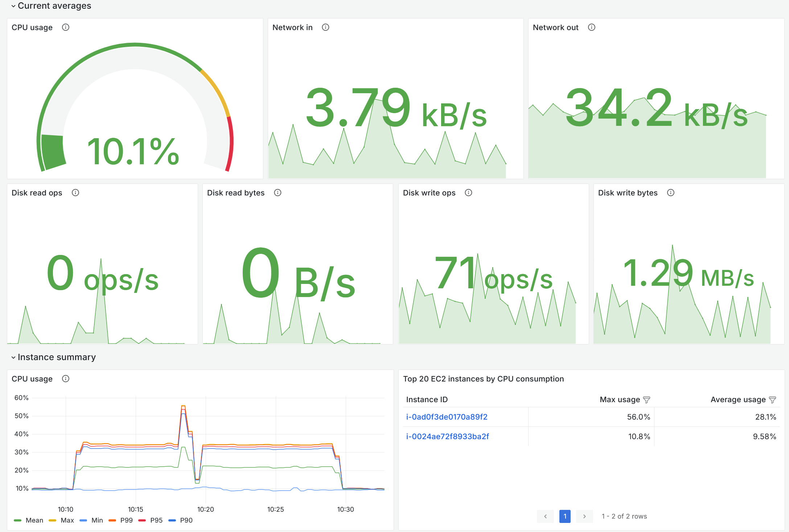Click the Disk write bytes info icon
Screen dimensions: 789x532
tap(670, 193)
